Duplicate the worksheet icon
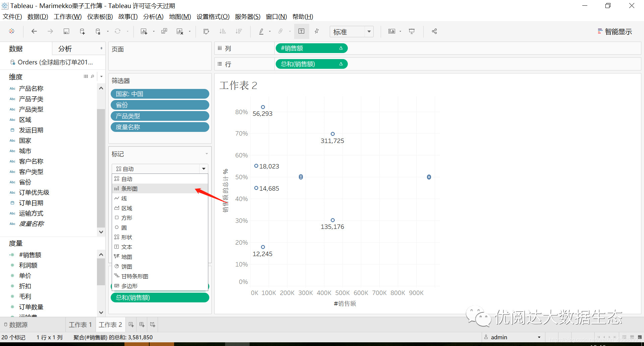 [164, 31]
